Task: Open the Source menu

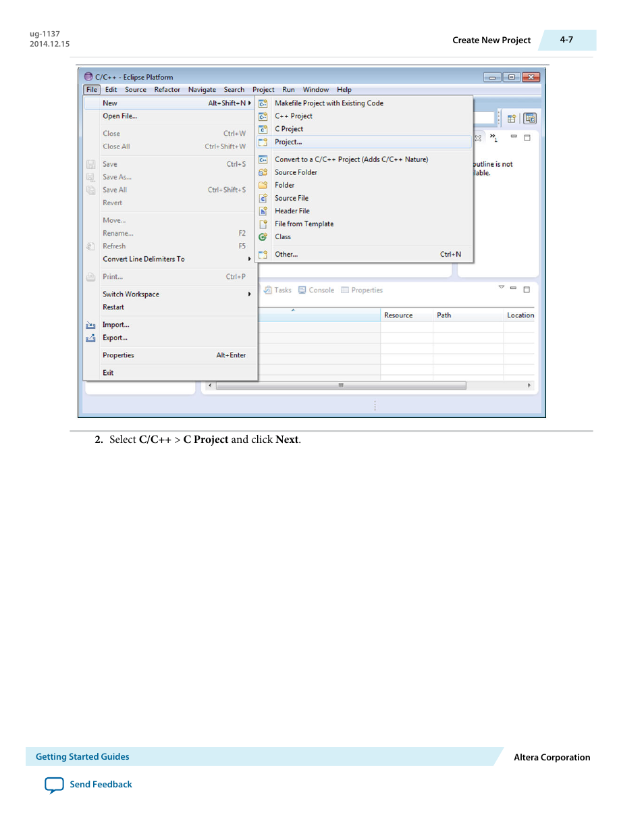Action: 136,90
